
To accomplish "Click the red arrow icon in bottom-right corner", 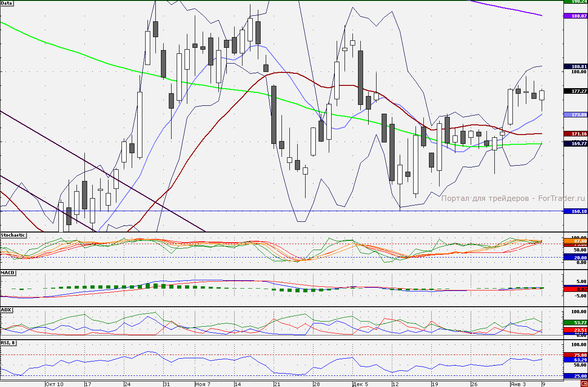I will [583, 384].
